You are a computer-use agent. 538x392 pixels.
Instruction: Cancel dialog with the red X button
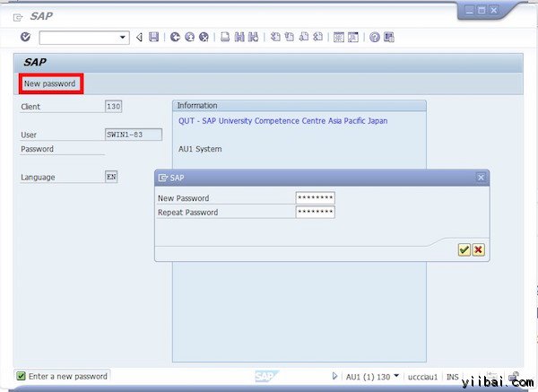pyautogui.click(x=478, y=249)
